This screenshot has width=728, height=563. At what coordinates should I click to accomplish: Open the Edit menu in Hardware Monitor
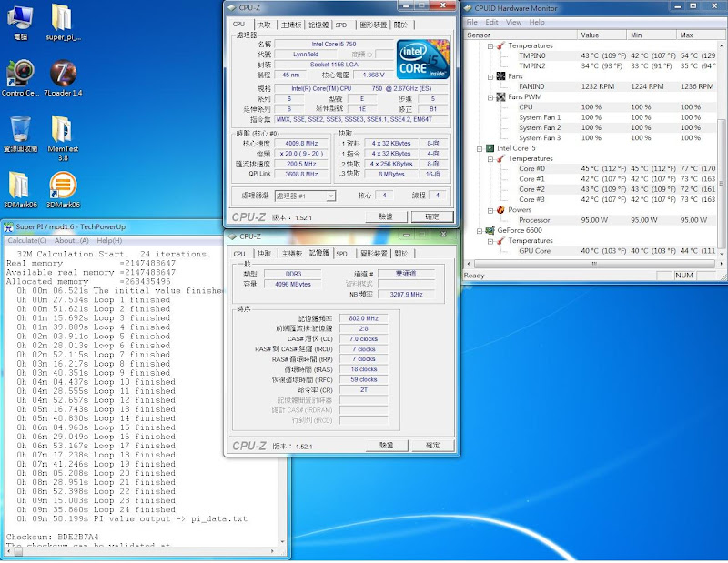coord(491,22)
